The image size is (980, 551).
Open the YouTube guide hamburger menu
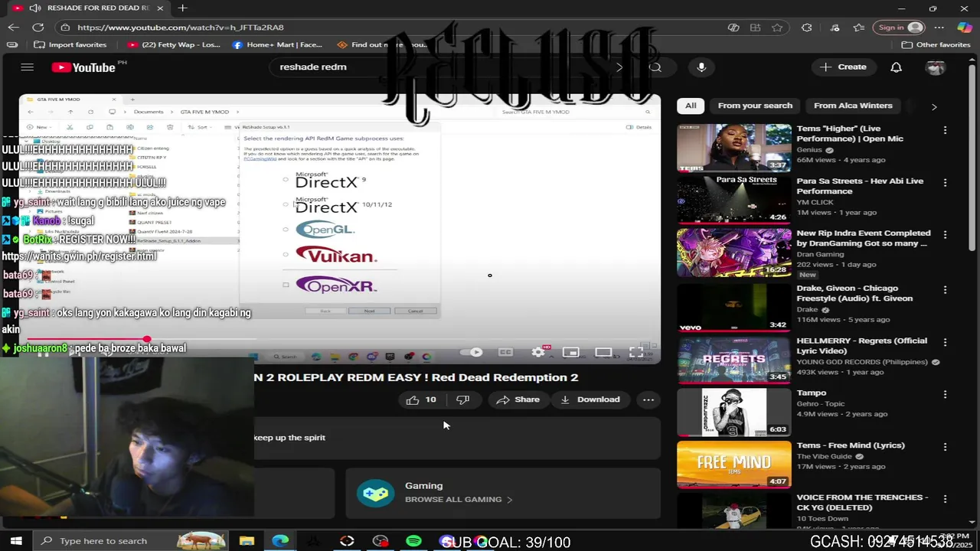28,67
